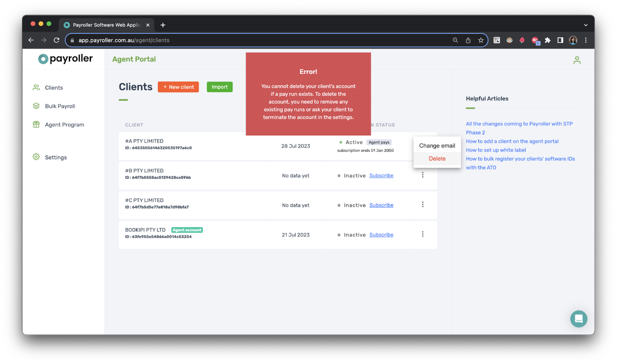Expand the tab search chevron

[x=586, y=25]
